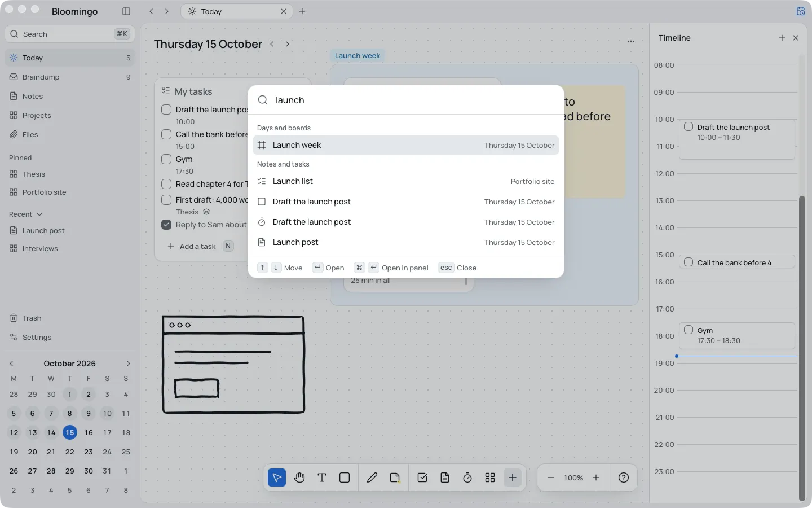The width and height of the screenshot is (812, 508).
Task: Check Call the bank before 4 in Timeline
Action: (689, 262)
